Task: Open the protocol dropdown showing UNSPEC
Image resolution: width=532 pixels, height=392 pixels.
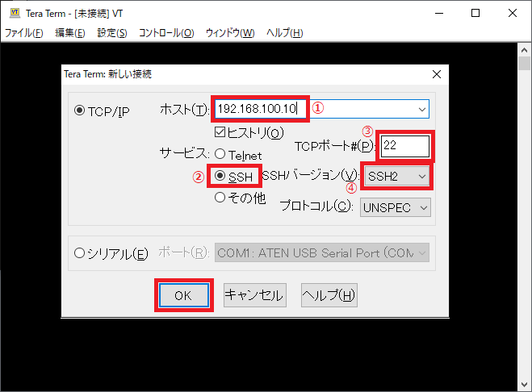Action: coord(396,207)
